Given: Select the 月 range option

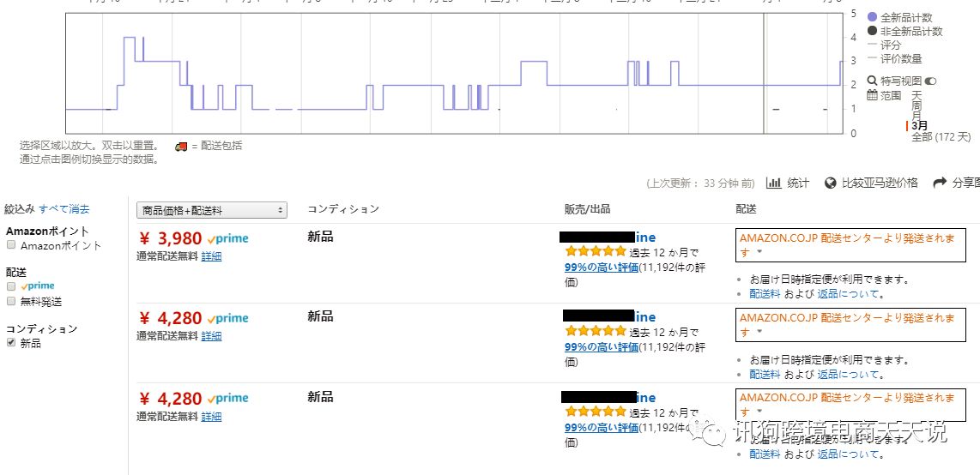Looking at the screenshot, I should pos(916,116).
